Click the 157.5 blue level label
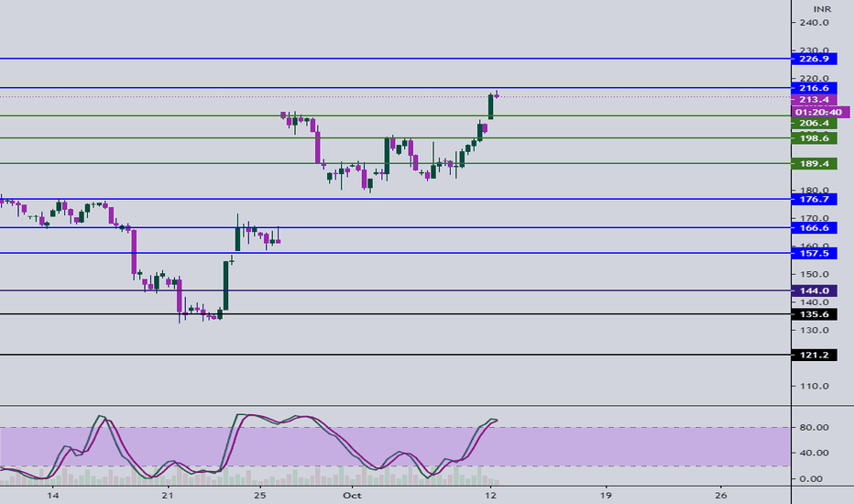Screen dimensions: 854x504 (x=814, y=253)
